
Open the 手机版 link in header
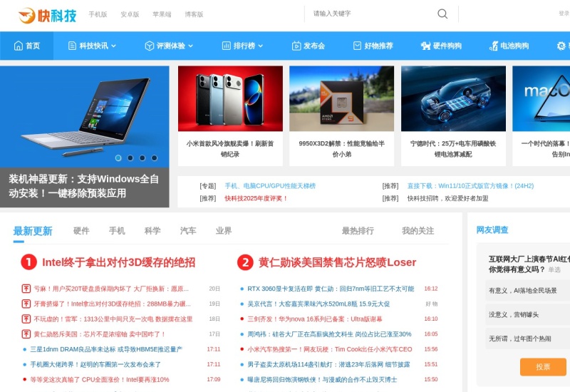(98, 14)
